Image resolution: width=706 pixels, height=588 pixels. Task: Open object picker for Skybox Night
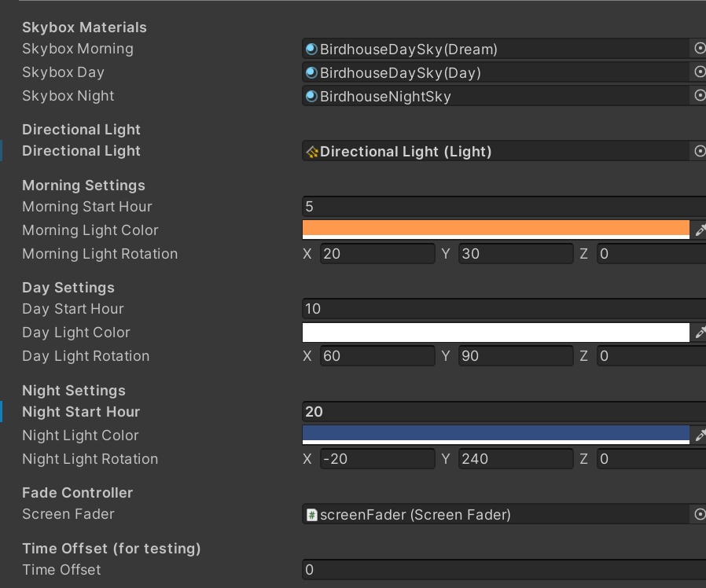pyautogui.click(x=699, y=96)
